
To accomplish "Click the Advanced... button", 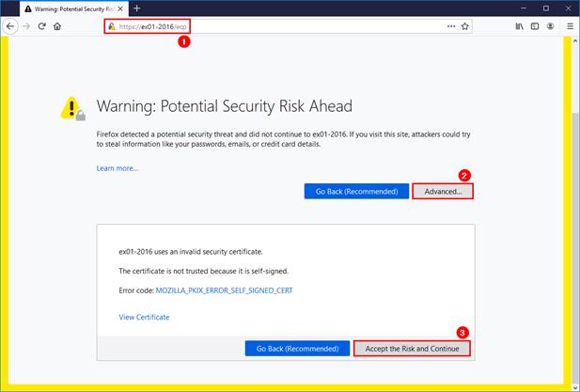I will [443, 192].
